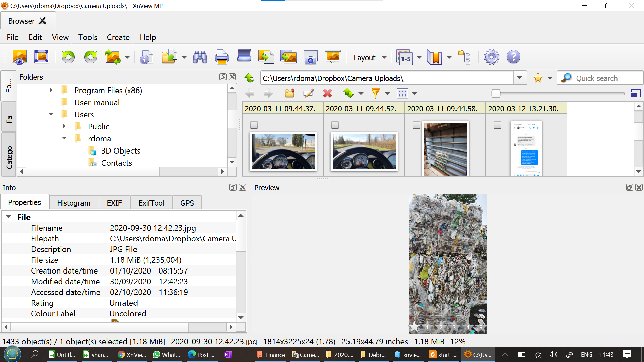This screenshot has height=362, width=644.
Task: Click the thumbnail size slider
Action: pos(496,94)
